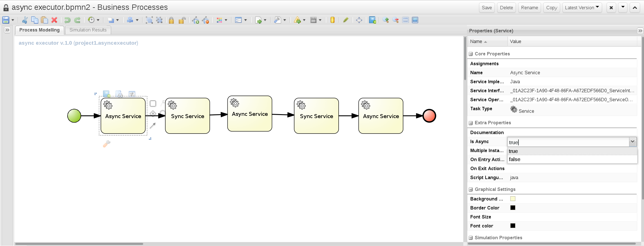This screenshot has width=644, height=246.
Task: Click the local history clock icon
Action: coord(91,20)
